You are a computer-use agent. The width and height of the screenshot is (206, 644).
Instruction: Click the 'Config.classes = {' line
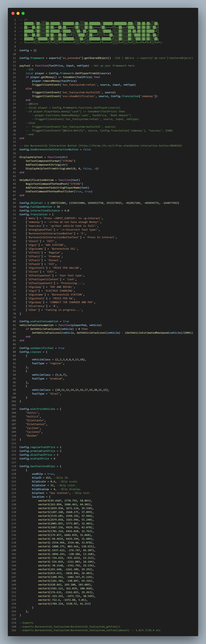(x=33, y=352)
